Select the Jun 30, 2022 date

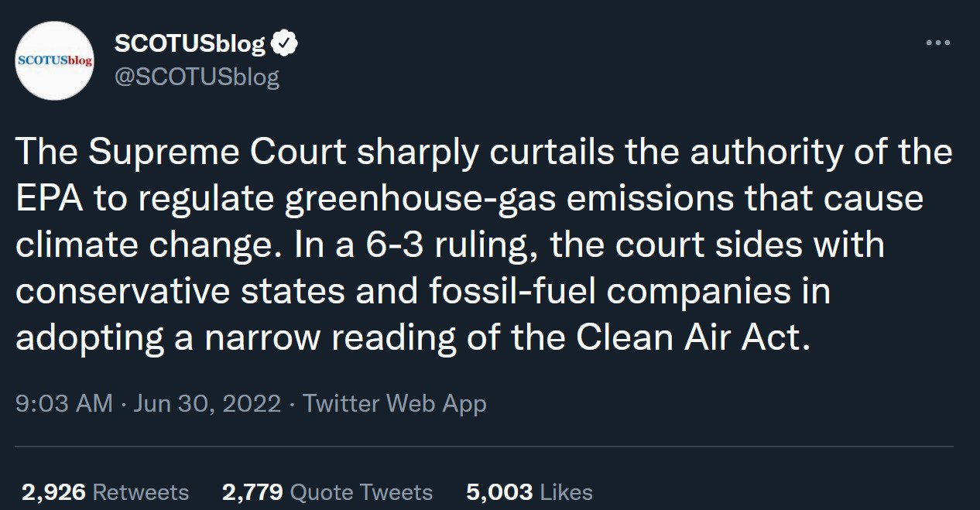[x=207, y=403]
